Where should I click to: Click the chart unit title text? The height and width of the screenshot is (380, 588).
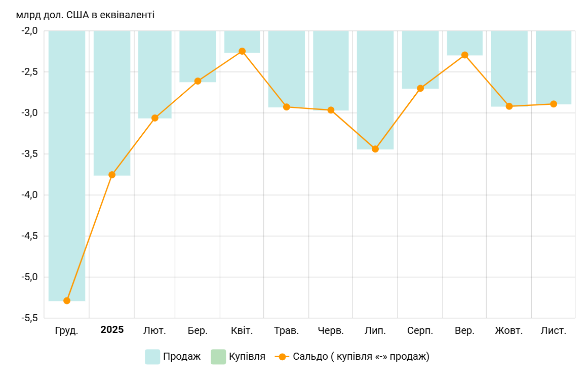[x=85, y=15]
